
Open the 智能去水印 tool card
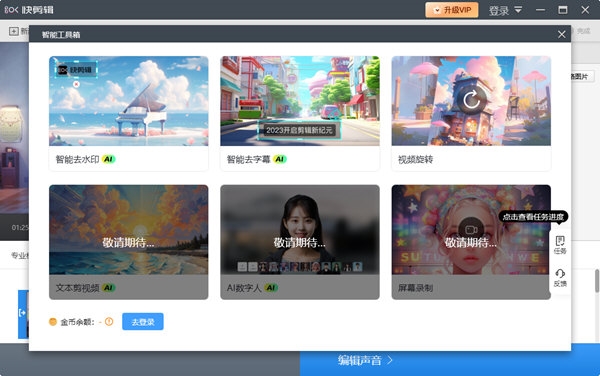click(129, 114)
